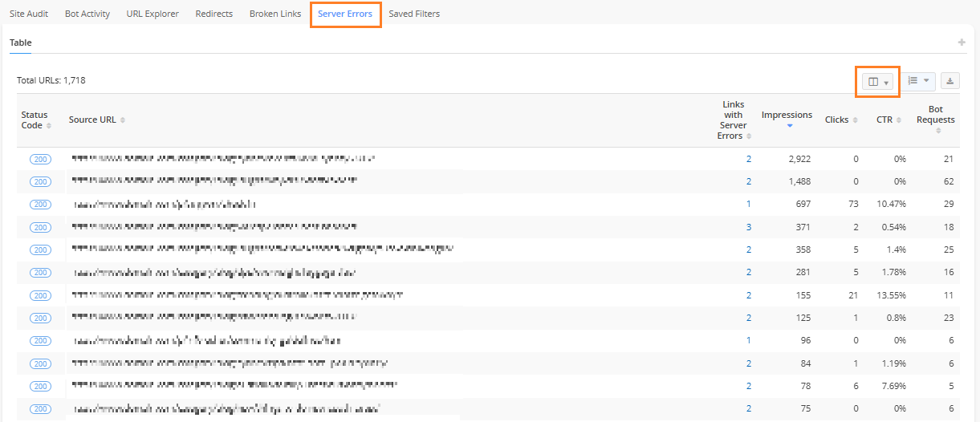Sort by Status Code column arrows
Screen dimensions: 980x422
(49, 126)
